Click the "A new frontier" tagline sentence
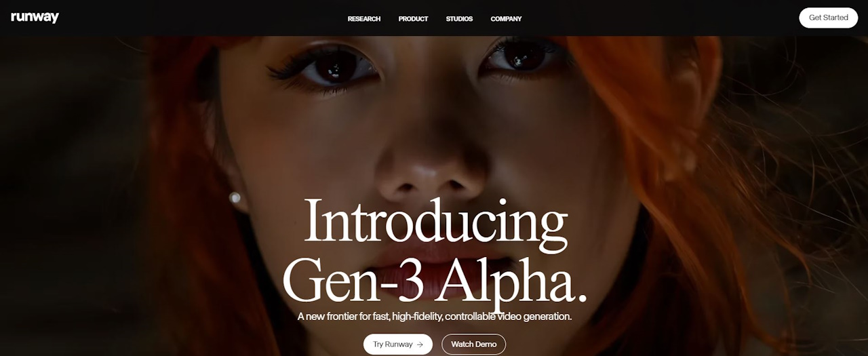 point(435,317)
